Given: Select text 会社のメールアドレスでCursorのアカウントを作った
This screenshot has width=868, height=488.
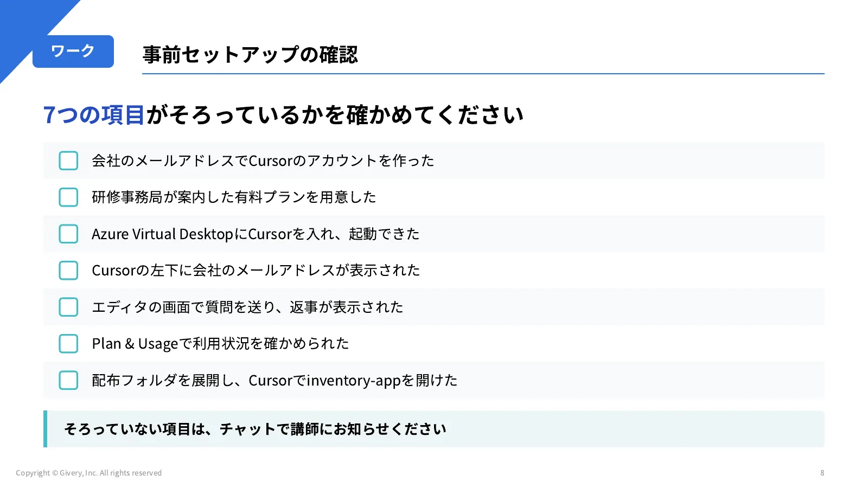Looking at the screenshot, I should (263, 160).
